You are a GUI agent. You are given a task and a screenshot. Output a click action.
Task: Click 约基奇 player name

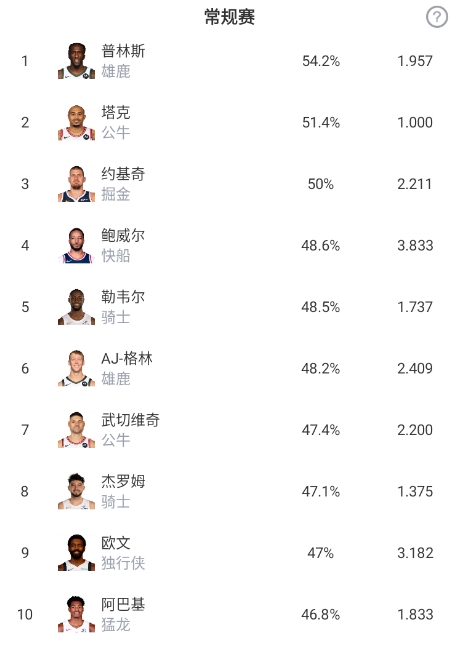coord(123,174)
